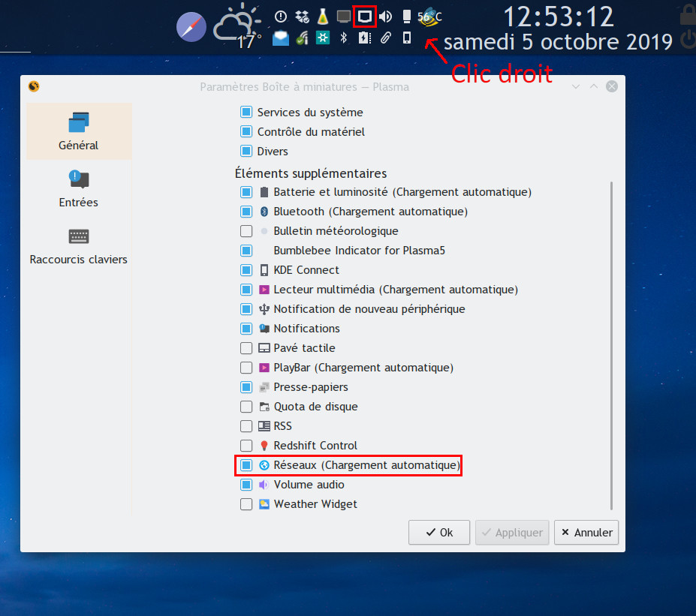Open the weather widget showing 17°
The height and width of the screenshot is (616, 696).
[237, 28]
